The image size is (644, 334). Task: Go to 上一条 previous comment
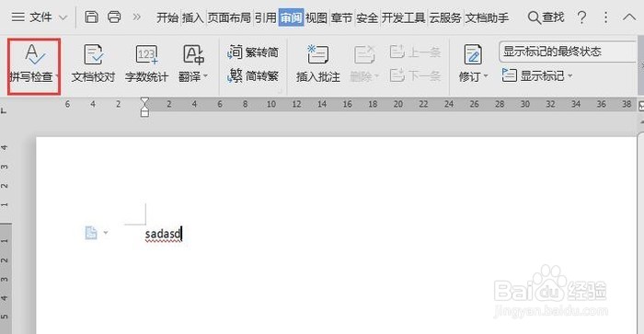pos(415,52)
